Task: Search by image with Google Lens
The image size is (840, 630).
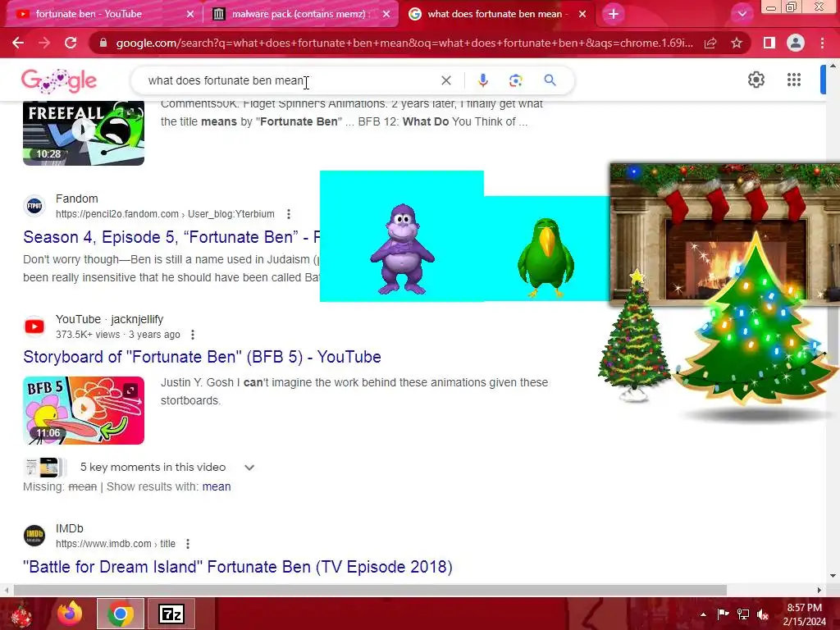Action: pos(515,80)
